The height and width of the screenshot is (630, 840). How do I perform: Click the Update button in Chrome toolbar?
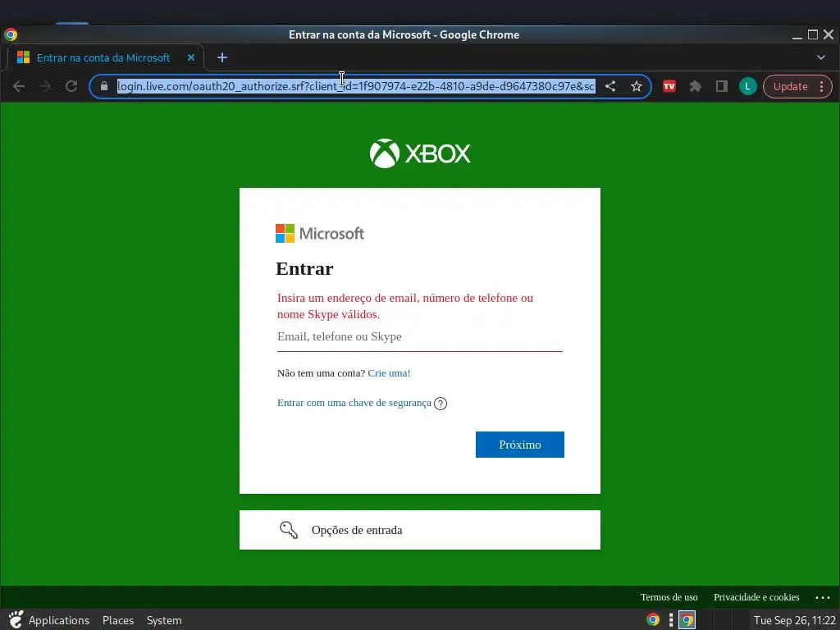coord(790,86)
